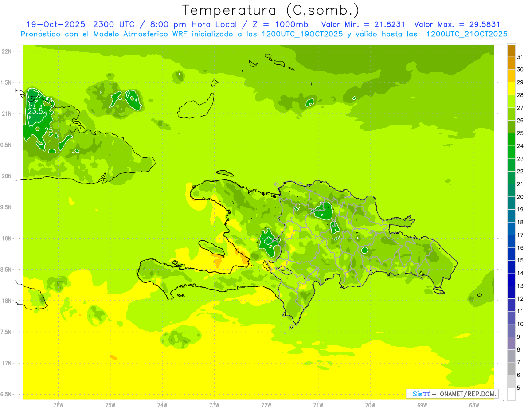This screenshot has height=411, width=532.
Task: Click the '71W' longitude axis label
Action: tap(318, 405)
